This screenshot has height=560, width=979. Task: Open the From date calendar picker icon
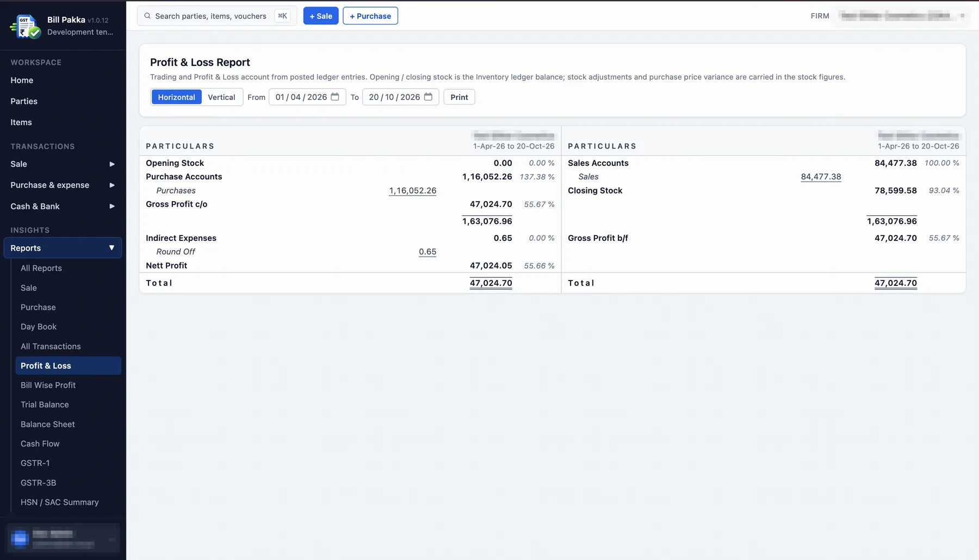coord(335,97)
